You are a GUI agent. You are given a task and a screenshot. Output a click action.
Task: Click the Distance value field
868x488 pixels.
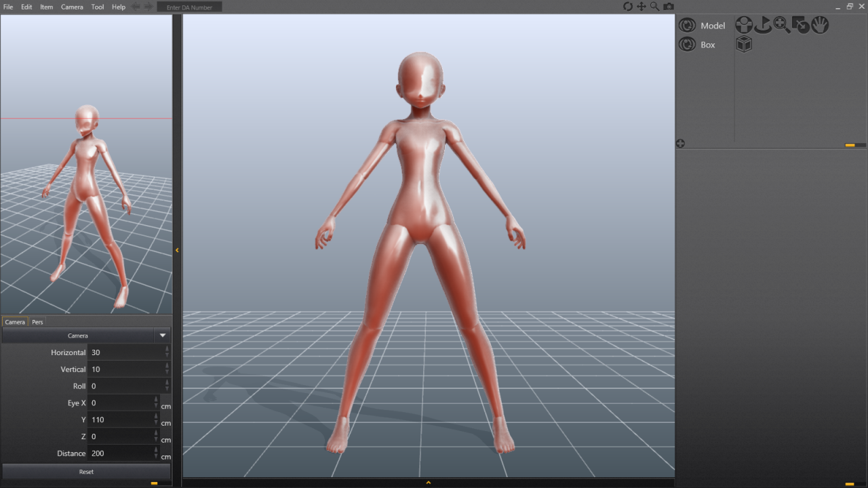click(x=120, y=453)
